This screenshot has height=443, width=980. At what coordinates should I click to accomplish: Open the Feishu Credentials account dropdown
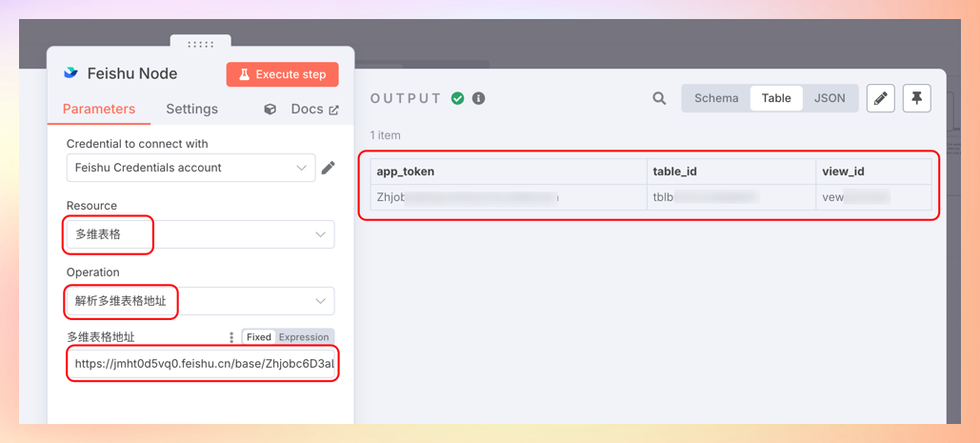190,168
